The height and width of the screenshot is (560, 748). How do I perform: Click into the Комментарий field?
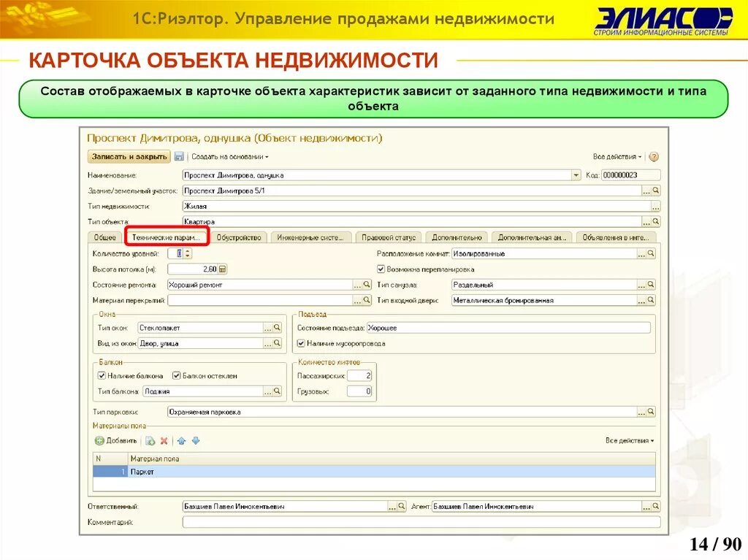click(x=421, y=522)
